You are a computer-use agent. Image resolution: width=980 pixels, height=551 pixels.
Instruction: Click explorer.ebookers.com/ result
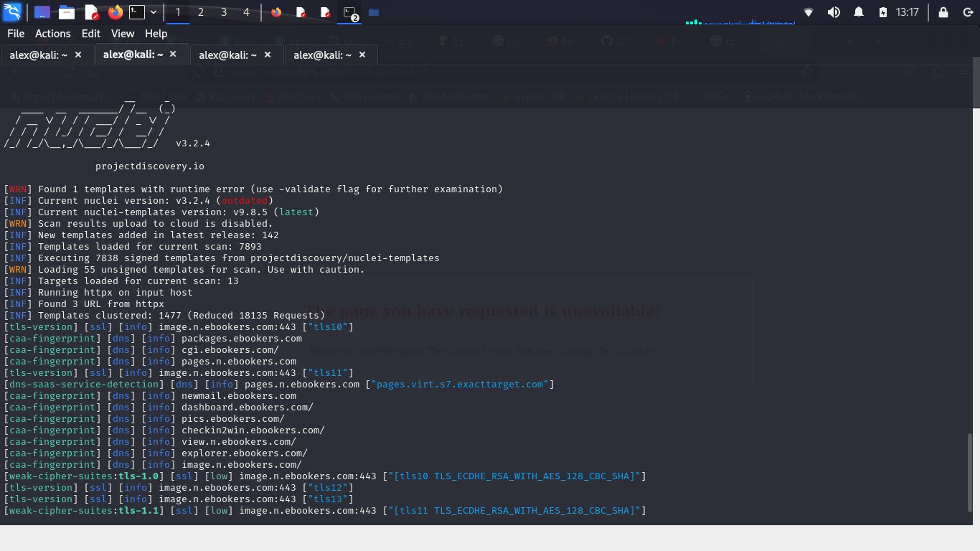245,453
